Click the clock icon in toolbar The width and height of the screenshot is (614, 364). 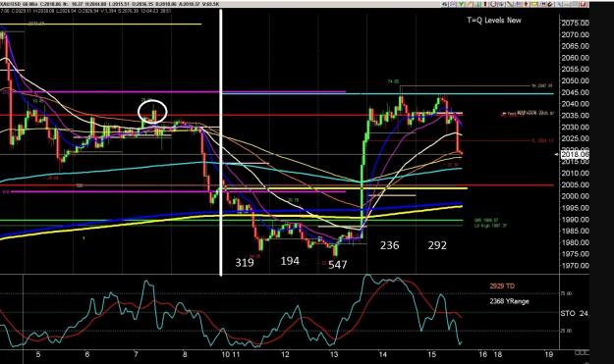pos(493,4)
